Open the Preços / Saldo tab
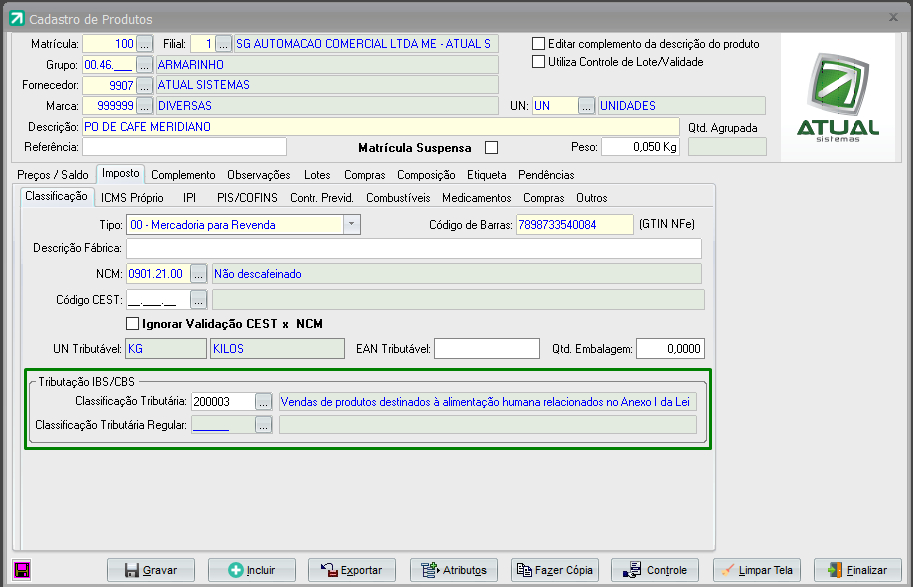 pos(53,174)
